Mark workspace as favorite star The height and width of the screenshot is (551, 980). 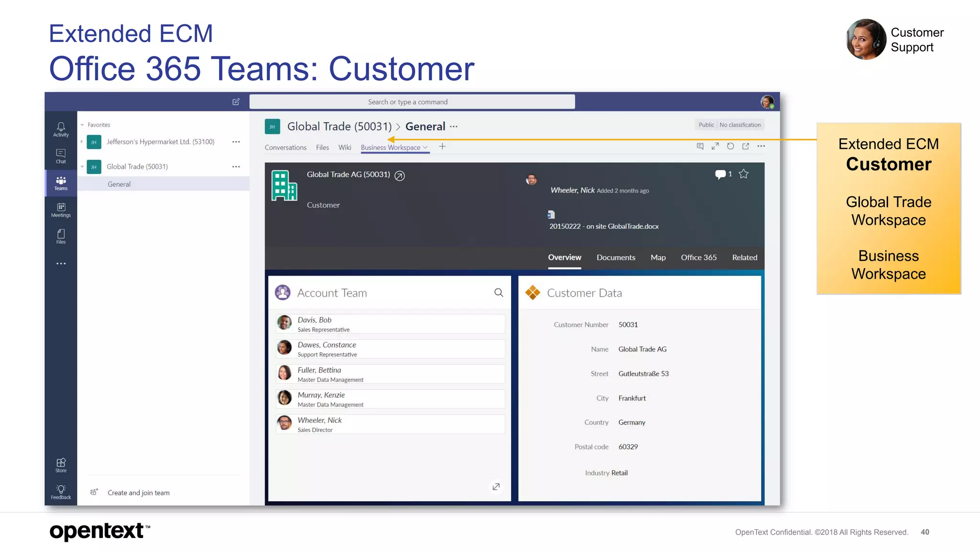(x=743, y=174)
